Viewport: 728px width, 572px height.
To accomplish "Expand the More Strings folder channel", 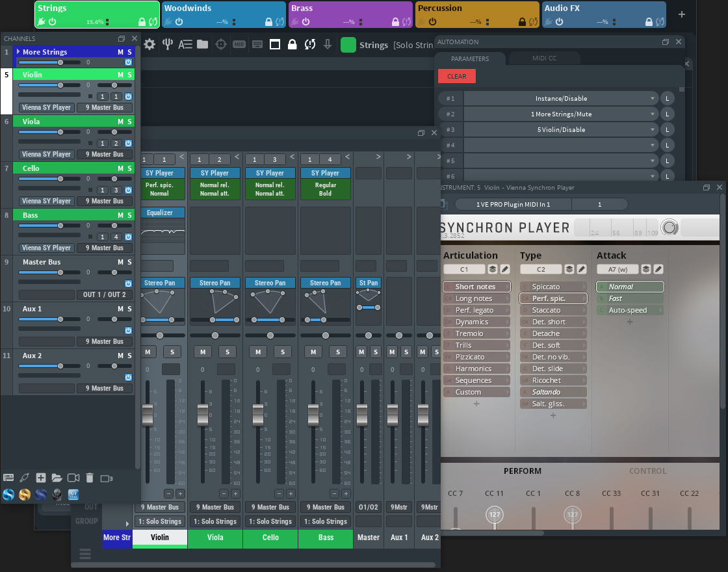I will click(x=18, y=51).
